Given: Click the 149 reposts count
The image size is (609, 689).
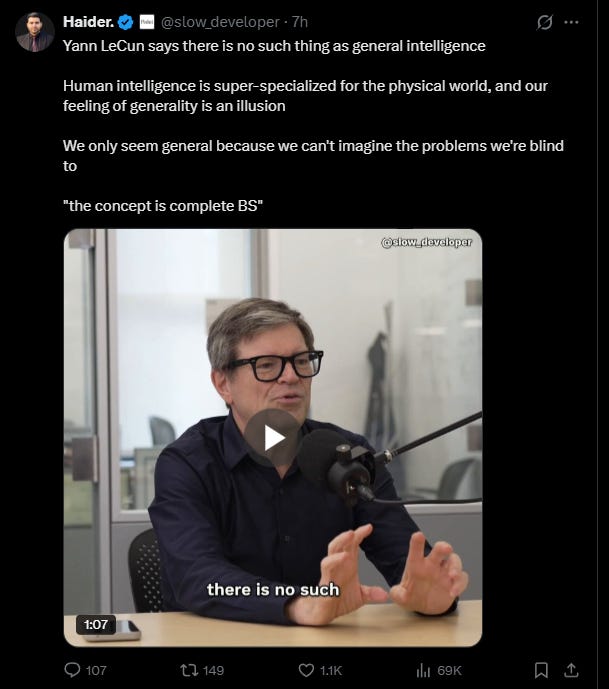Looking at the screenshot, I should pos(214,671).
